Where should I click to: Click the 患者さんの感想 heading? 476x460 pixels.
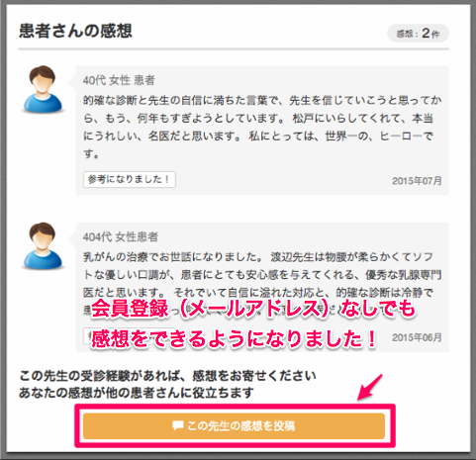75,31
